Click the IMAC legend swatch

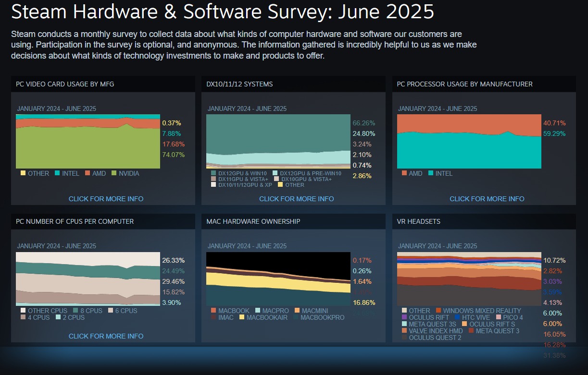pyautogui.click(x=213, y=317)
